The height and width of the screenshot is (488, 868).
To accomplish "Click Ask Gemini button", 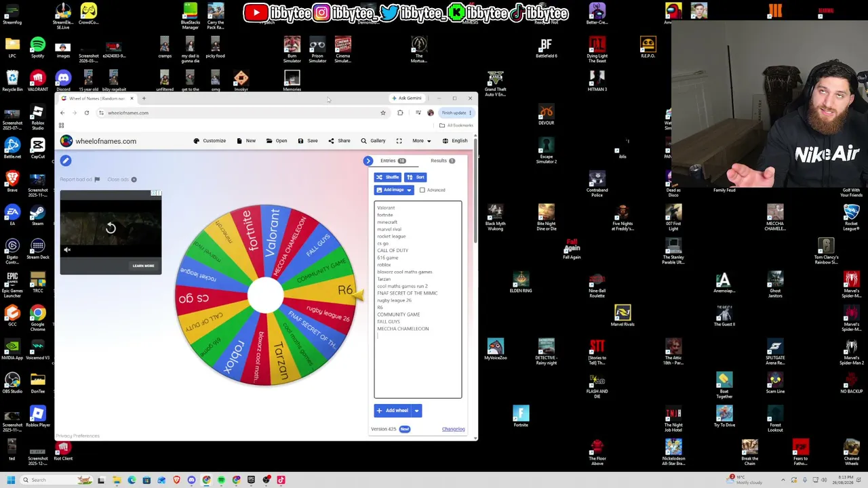I will 407,98.
